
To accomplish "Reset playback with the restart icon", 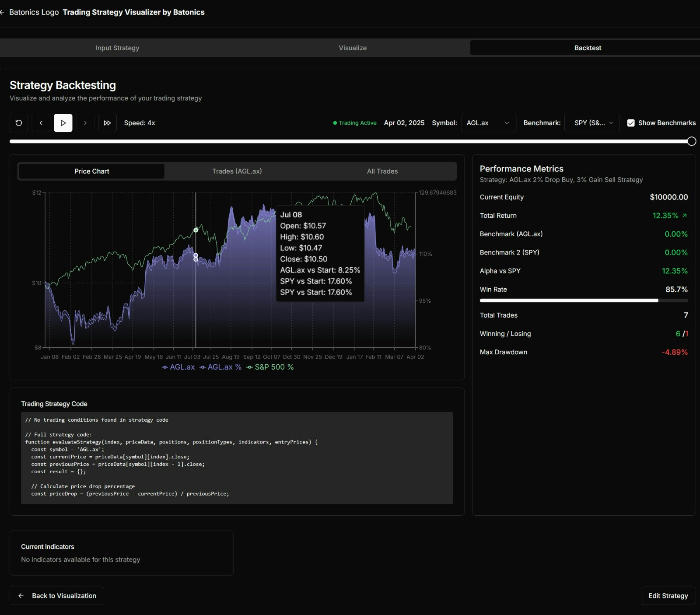I will [19, 123].
